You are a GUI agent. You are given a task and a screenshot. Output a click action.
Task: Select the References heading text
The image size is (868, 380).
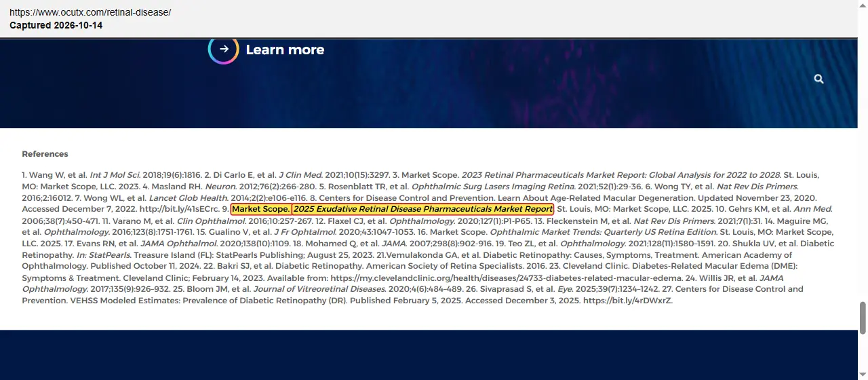click(45, 154)
